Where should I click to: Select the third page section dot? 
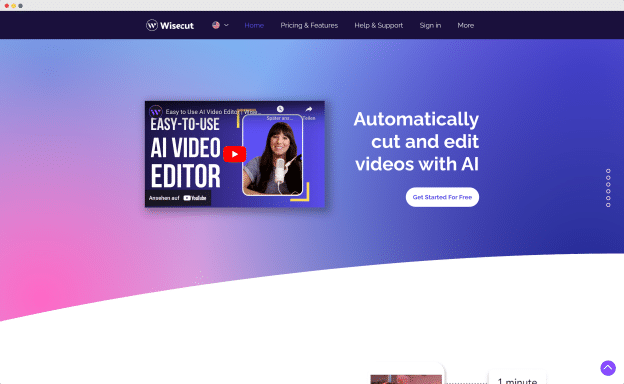(608, 184)
